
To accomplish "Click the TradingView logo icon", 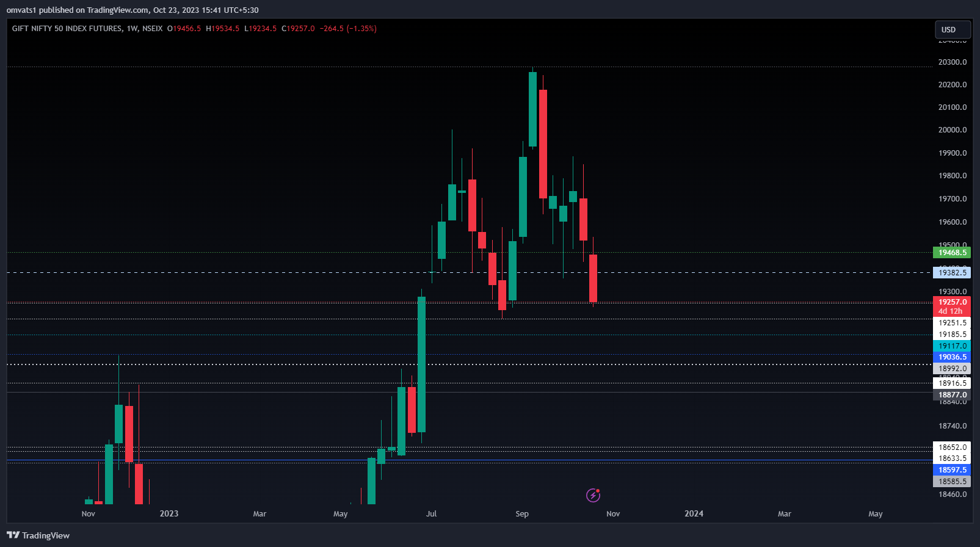I will tap(13, 535).
